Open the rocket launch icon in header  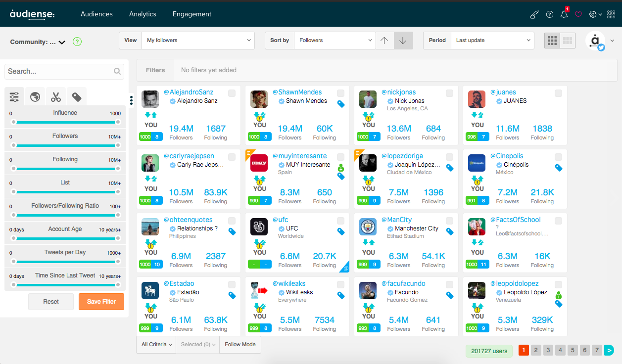[534, 14]
